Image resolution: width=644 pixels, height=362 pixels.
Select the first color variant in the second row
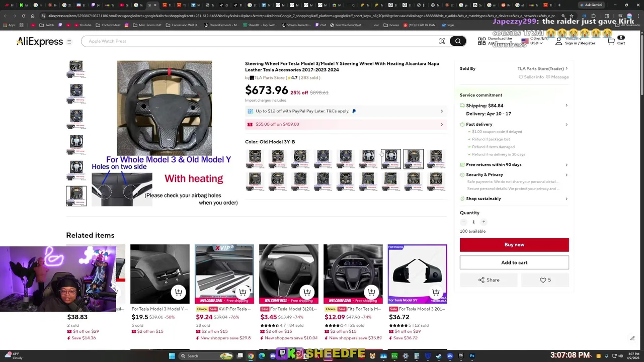coord(255,181)
